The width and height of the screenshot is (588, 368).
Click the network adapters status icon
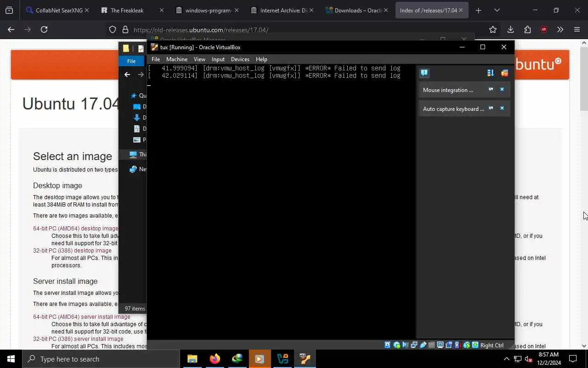pyautogui.click(x=414, y=345)
